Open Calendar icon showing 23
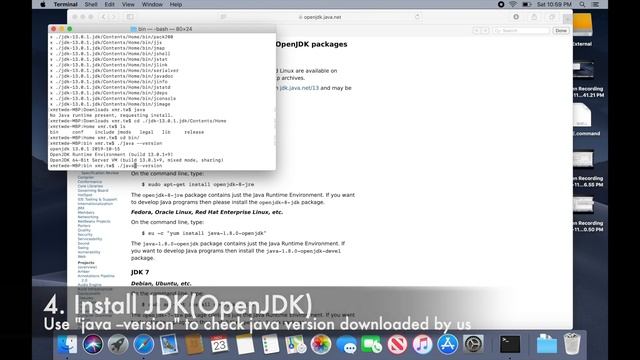 pos(220,344)
